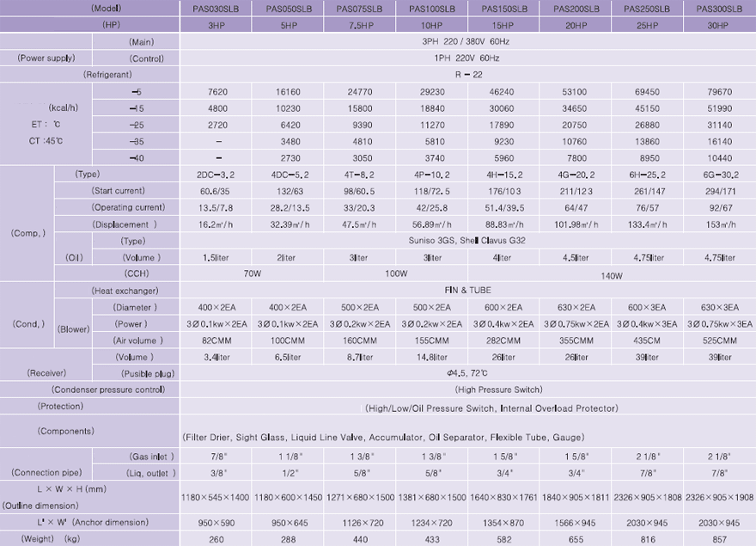
Task: Select the PAS300SLB model header cell
Action: coord(720,9)
